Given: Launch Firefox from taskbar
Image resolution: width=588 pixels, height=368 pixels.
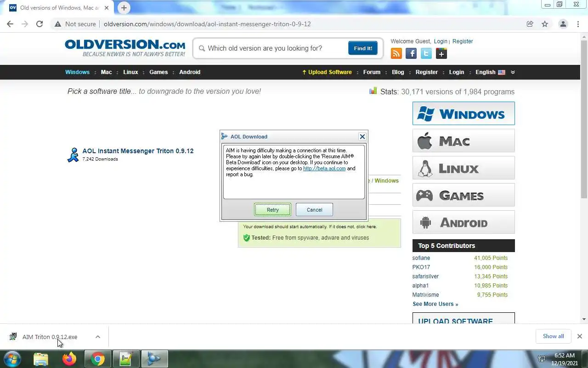Looking at the screenshot, I should (x=69, y=359).
